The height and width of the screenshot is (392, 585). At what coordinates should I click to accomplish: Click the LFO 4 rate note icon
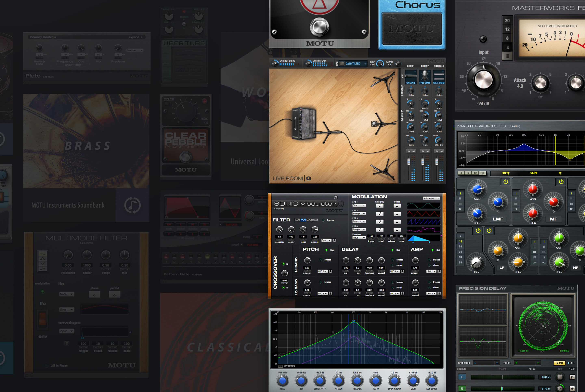pyautogui.click(x=379, y=230)
